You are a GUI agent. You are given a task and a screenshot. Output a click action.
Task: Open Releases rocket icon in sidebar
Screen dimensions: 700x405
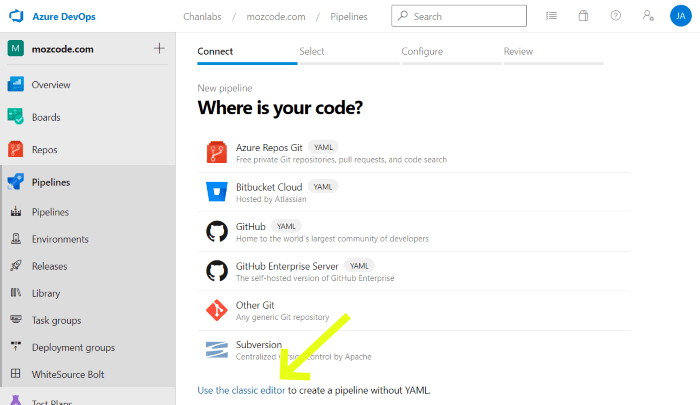tap(16, 266)
